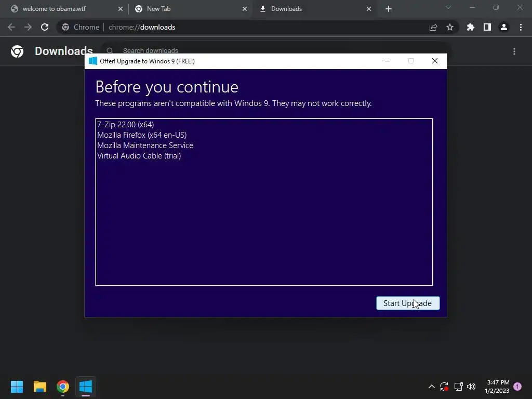
Task: Go forward in Chrome
Action: (28, 27)
